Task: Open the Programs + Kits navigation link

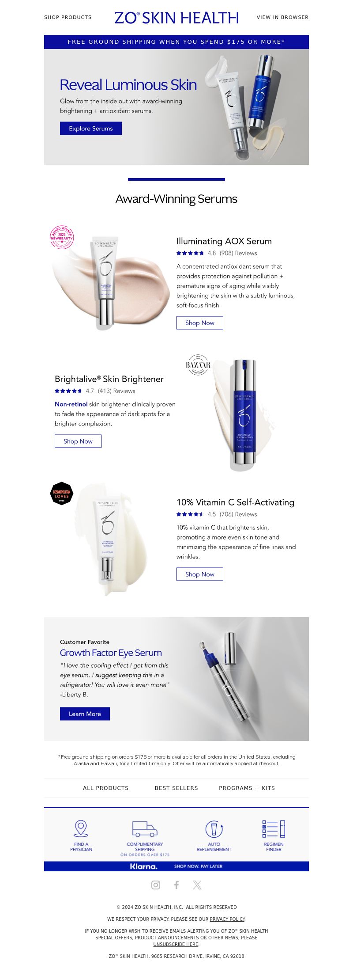Action: pos(247,788)
